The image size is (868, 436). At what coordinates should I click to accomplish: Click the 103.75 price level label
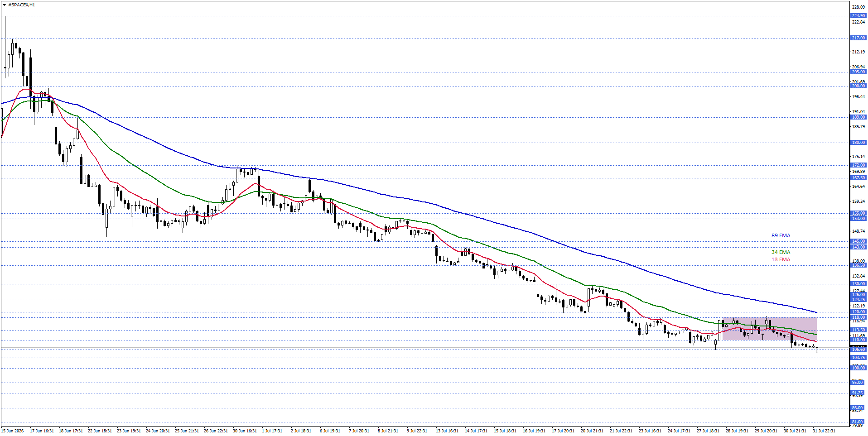858,358
